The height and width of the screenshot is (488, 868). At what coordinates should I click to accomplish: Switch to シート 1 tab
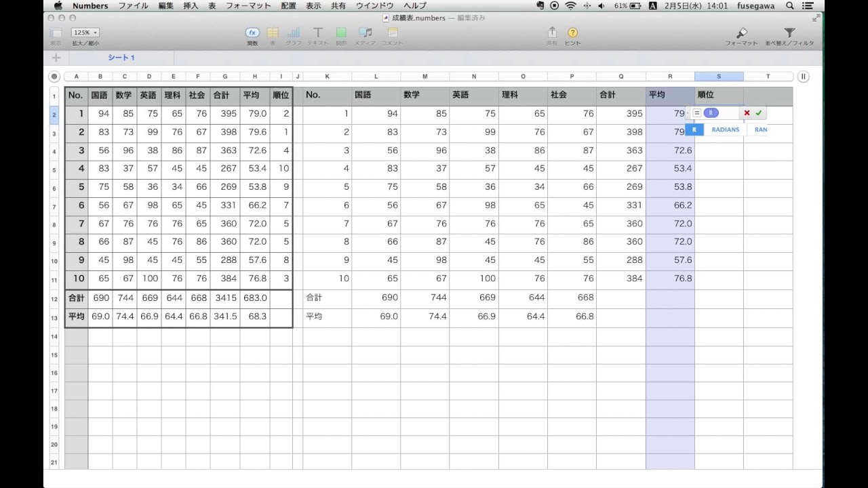pyautogui.click(x=121, y=58)
